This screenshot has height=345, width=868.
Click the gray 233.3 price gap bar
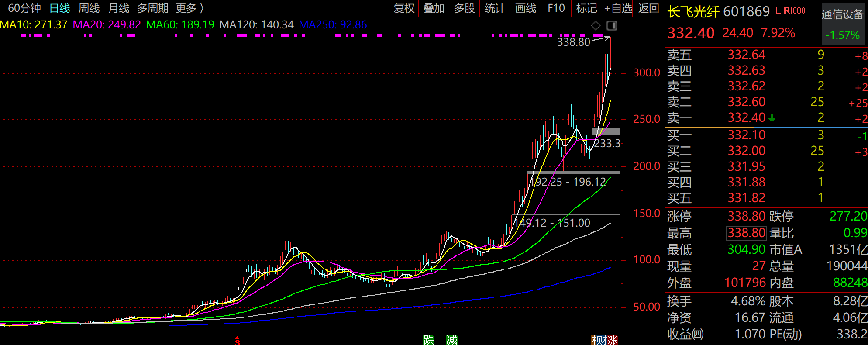606,131
